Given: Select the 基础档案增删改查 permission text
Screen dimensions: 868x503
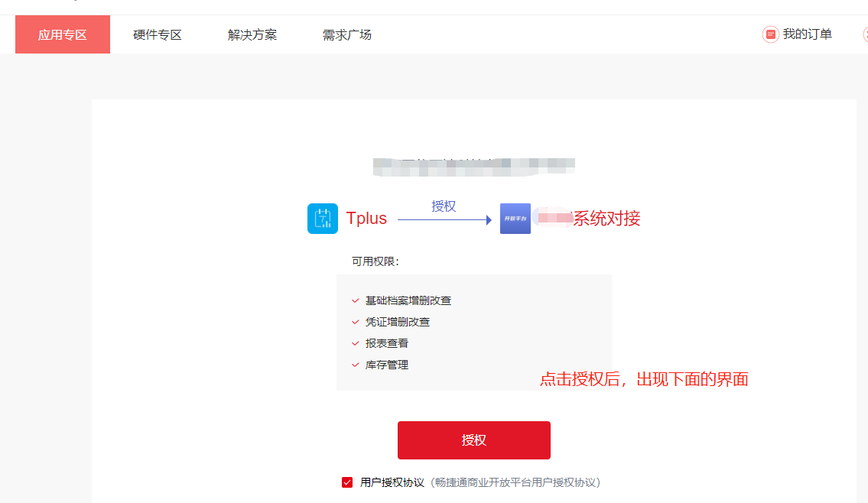Looking at the screenshot, I should pos(408,300).
